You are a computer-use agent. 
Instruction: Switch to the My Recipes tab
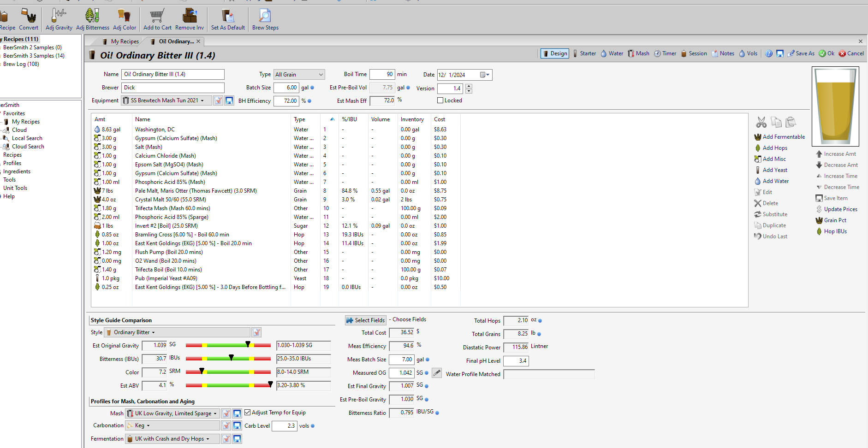[x=120, y=41]
